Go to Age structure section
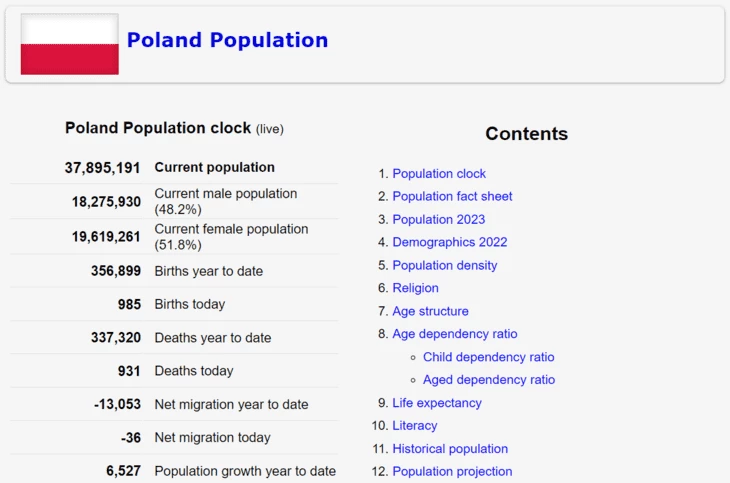Viewport: 730px width, 483px height. click(x=430, y=311)
